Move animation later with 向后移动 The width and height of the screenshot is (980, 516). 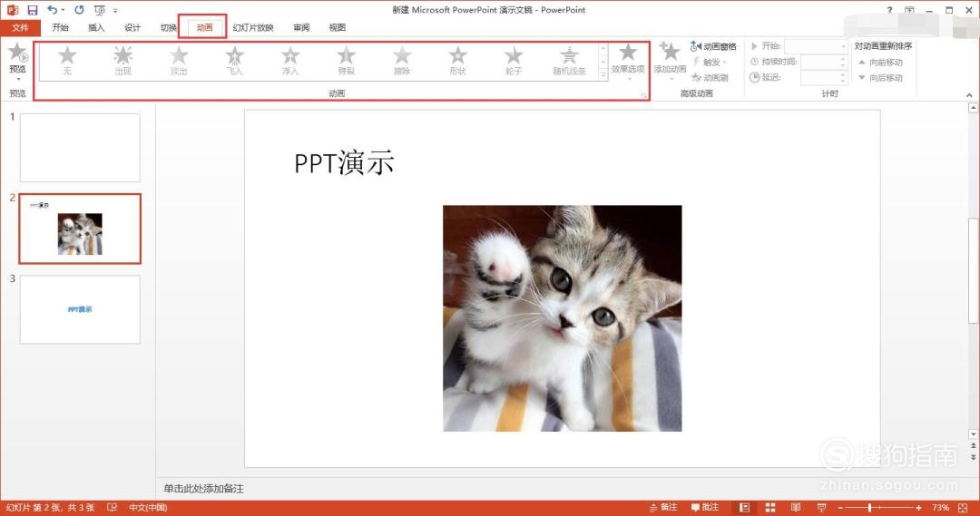[x=880, y=78]
